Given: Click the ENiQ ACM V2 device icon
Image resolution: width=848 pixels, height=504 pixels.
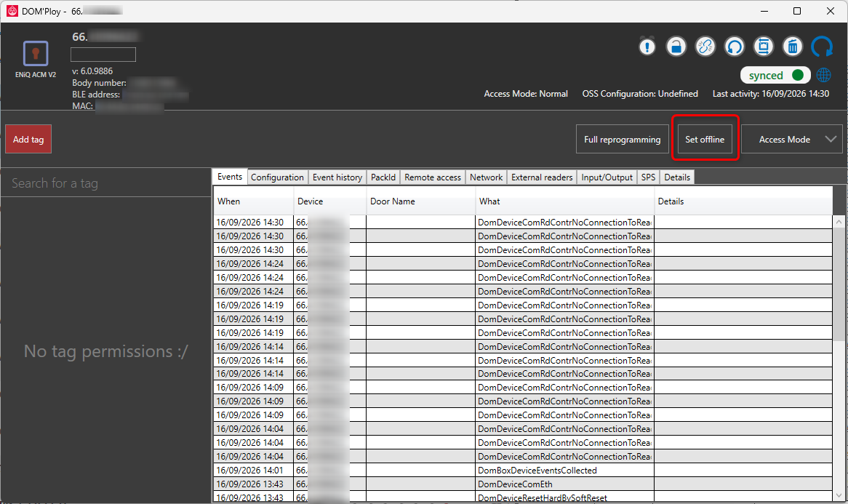Looking at the screenshot, I should point(36,54).
